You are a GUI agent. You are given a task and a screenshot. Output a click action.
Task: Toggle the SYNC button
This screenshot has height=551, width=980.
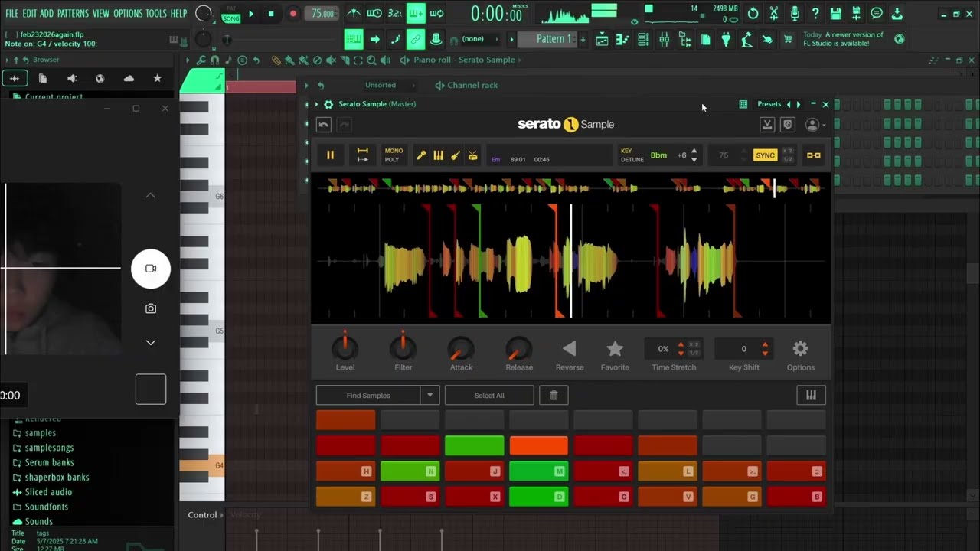(765, 155)
